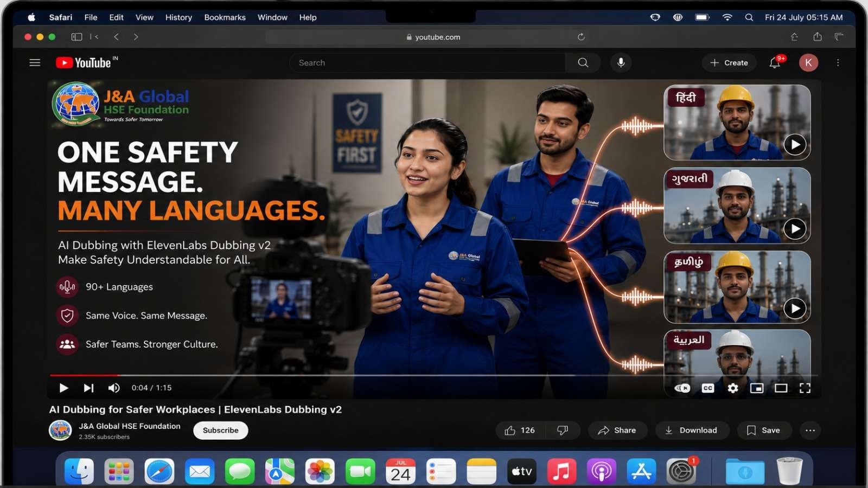The image size is (868, 488).
Task: Reload the youtube.com page
Action: (x=581, y=37)
